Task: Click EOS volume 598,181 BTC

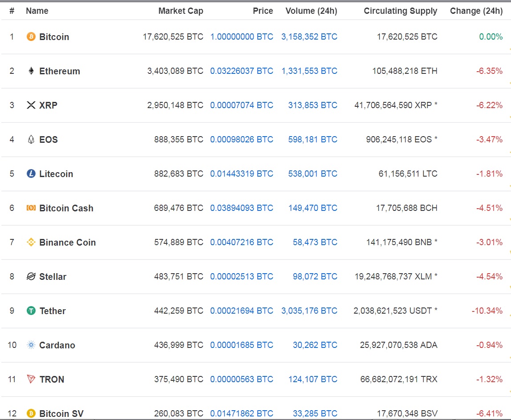Action: point(312,139)
